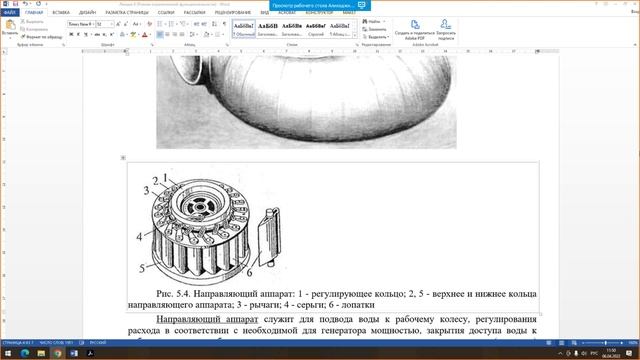Open Change Case (Aa) dropdown
Viewport: 640px width, 360px height.
pyautogui.click(x=136, y=24)
